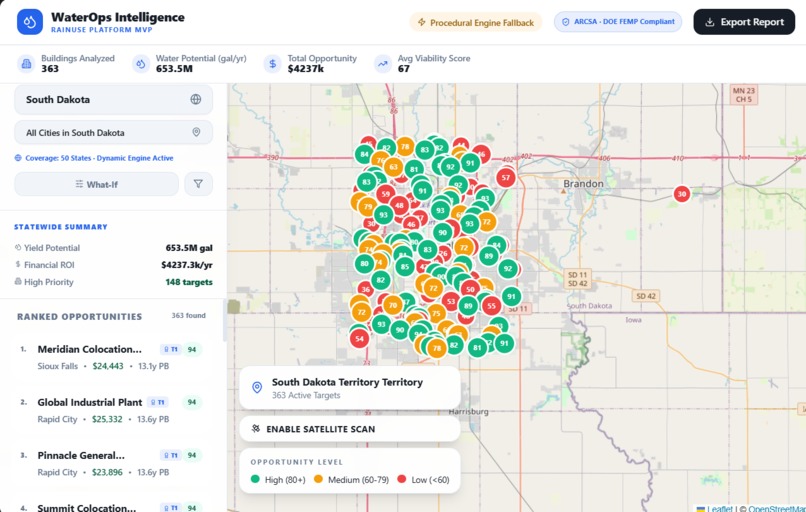The height and width of the screenshot is (512, 806).
Task: Click the ARCSA - DOE FEMP Compliant badge
Action: (618, 22)
